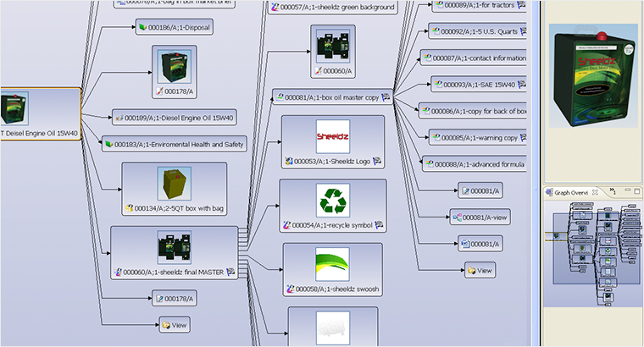Switch to the Graph Overview tab
644x347 pixels.
click(x=569, y=192)
